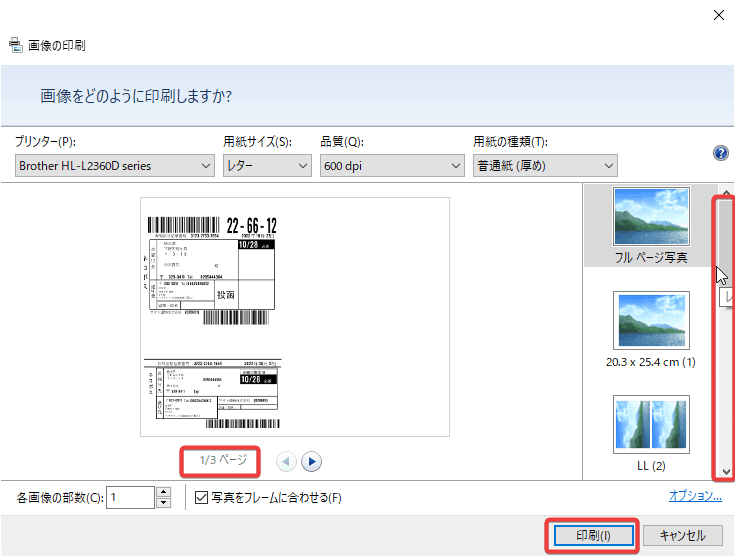The width and height of the screenshot is (735, 557).
Task: Click the blue help question mark icon
Action: point(720,153)
